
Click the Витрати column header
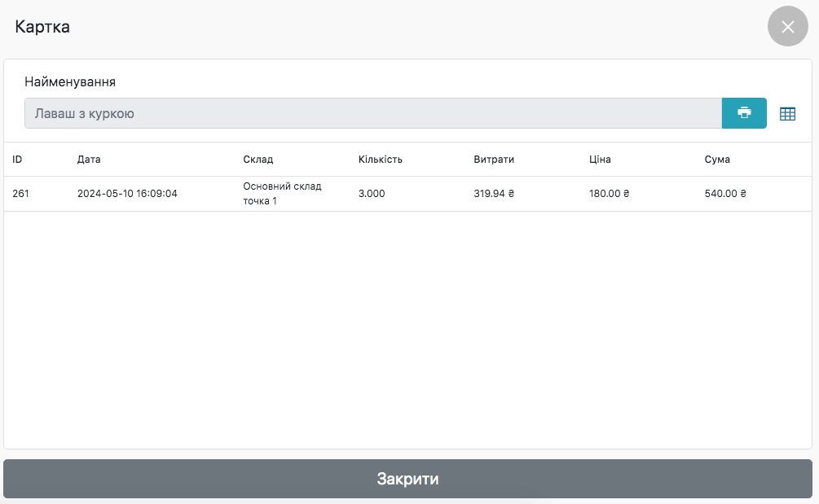(494, 160)
